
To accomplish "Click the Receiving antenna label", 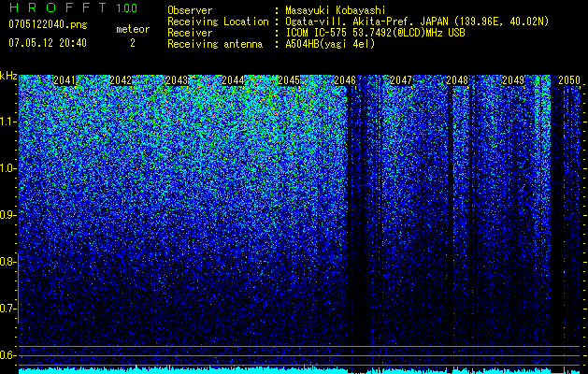I will [x=215, y=44].
